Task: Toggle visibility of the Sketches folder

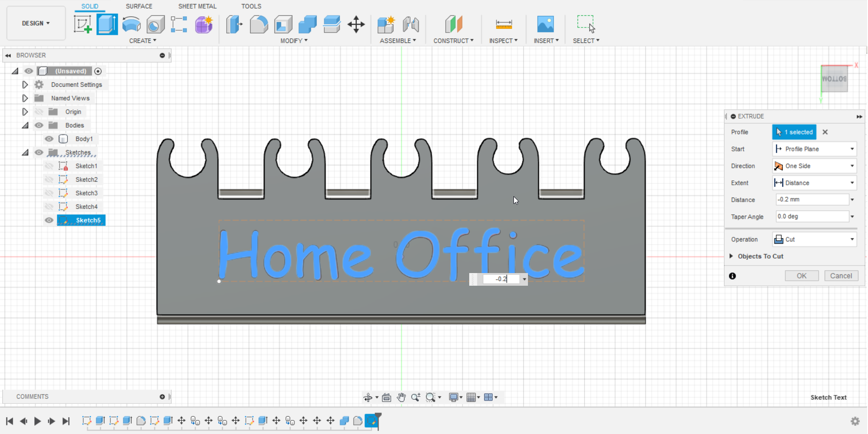Action: tap(39, 152)
